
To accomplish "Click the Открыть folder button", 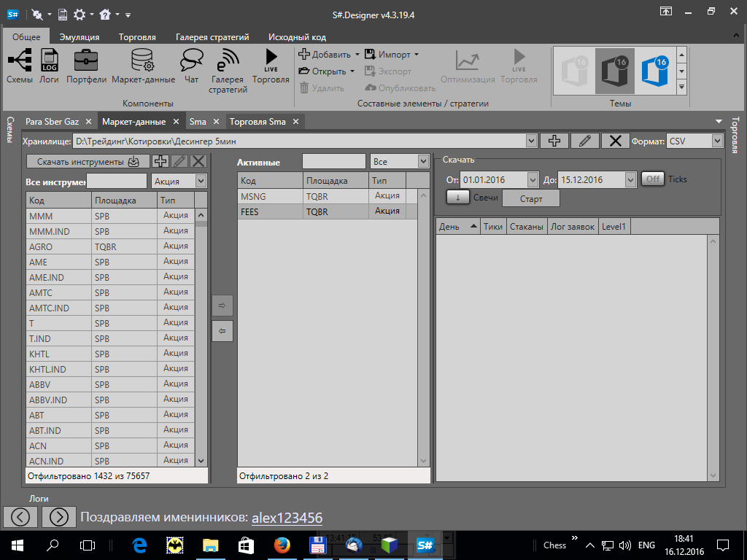I will coord(326,71).
